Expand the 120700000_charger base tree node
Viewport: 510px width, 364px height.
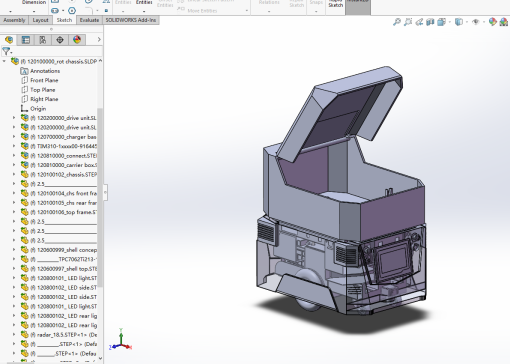(x=14, y=137)
